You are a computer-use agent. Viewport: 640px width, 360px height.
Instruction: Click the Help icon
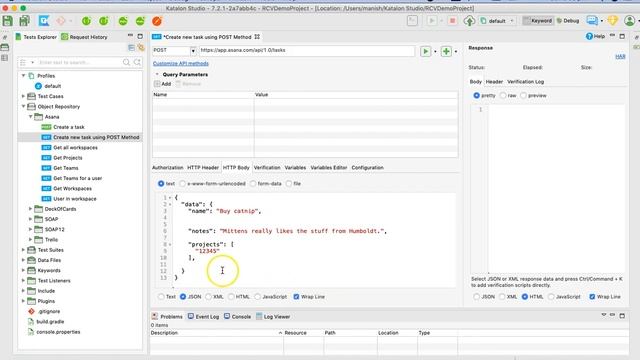589,36
